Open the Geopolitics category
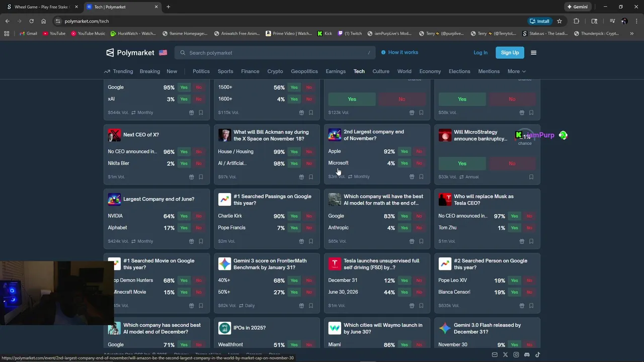 click(x=304, y=71)
